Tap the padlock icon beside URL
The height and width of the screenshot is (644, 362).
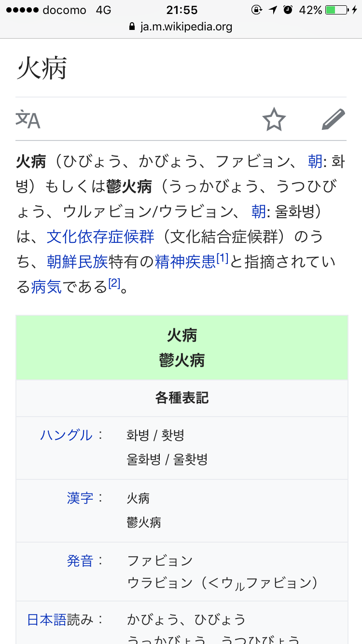[132, 27]
